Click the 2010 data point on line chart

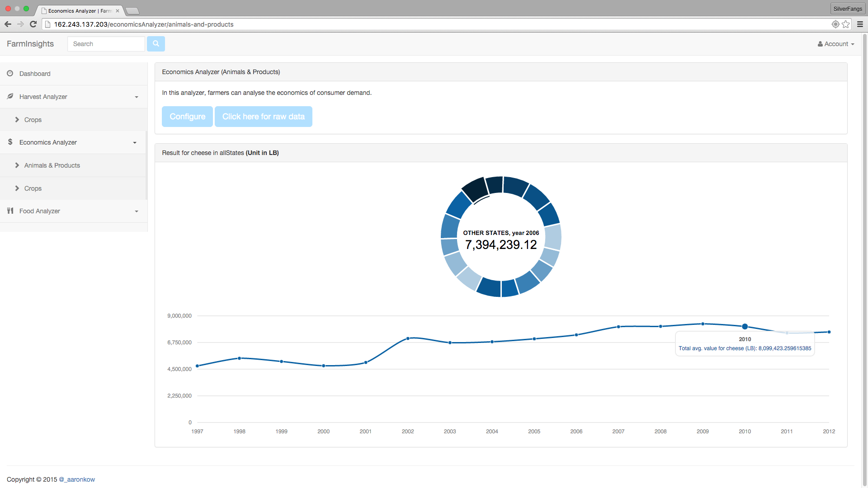745,326
